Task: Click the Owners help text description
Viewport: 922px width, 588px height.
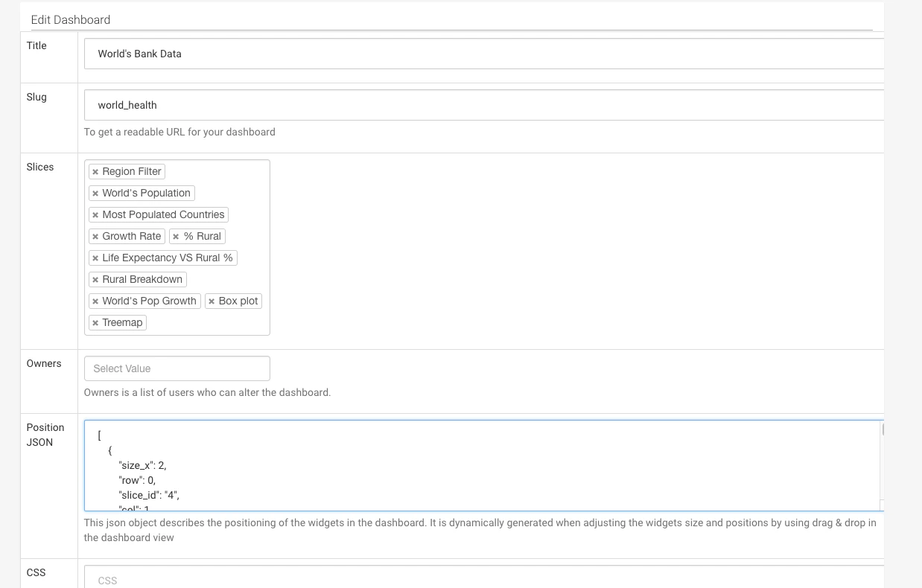Action: [x=207, y=392]
